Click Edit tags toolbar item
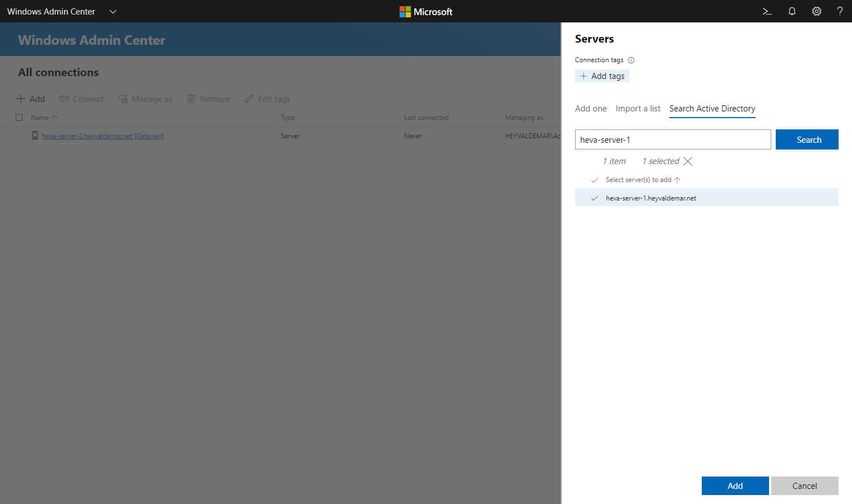This screenshot has width=852, height=504. 267,99
